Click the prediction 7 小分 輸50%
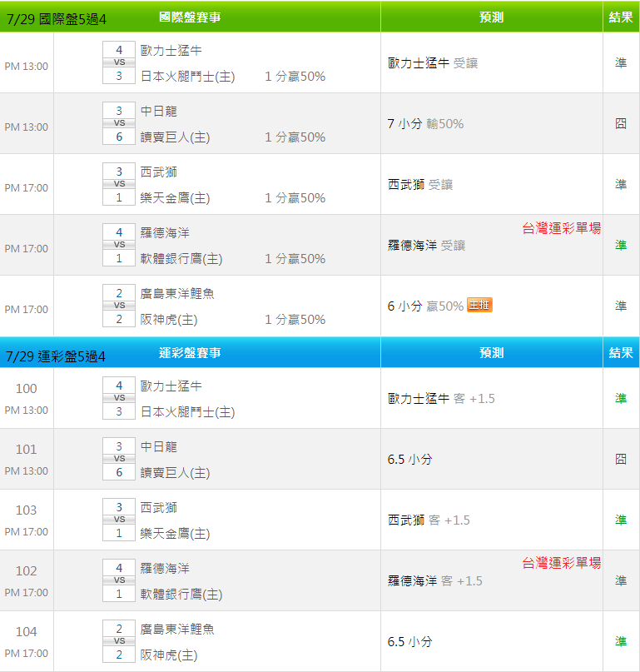 click(x=425, y=124)
